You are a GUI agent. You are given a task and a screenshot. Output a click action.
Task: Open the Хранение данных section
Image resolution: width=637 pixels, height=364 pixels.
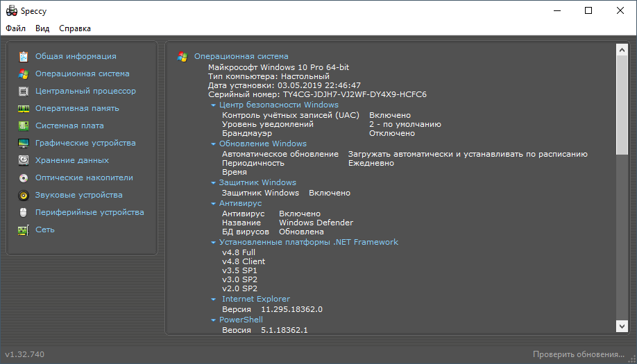click(x=72, y=160)
